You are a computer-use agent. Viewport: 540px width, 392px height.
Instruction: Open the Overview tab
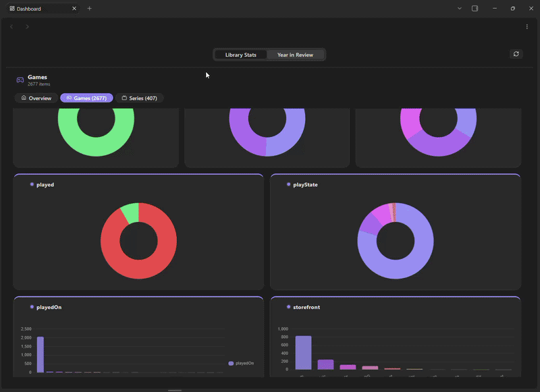click(x=36, y=98)
